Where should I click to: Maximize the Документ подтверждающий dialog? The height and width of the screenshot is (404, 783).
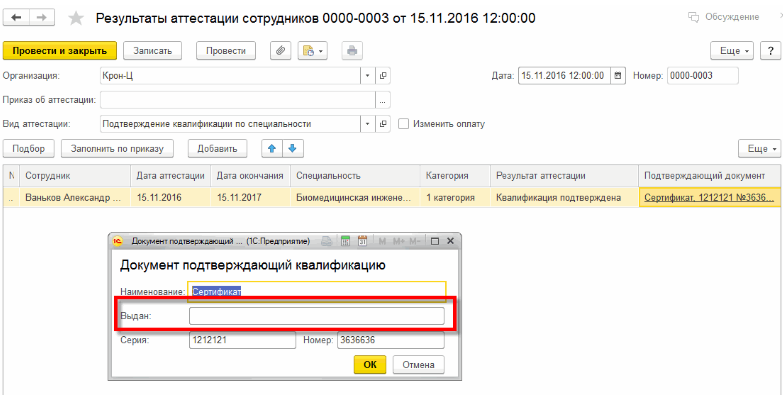[x=434, y=241]
